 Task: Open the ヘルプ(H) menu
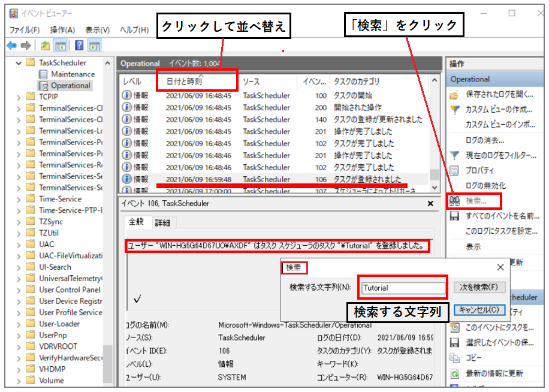tap(134, 30)
